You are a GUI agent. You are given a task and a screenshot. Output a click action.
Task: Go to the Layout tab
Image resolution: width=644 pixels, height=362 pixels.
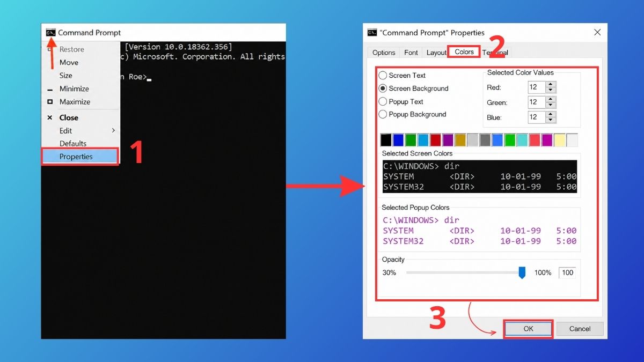436,53
